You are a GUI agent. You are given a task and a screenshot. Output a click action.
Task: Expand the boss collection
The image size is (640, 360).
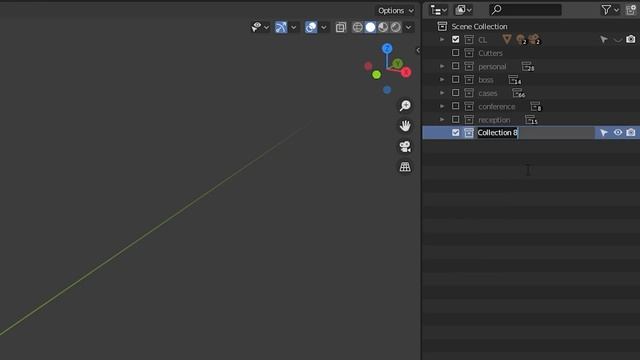tap(442, 80)
